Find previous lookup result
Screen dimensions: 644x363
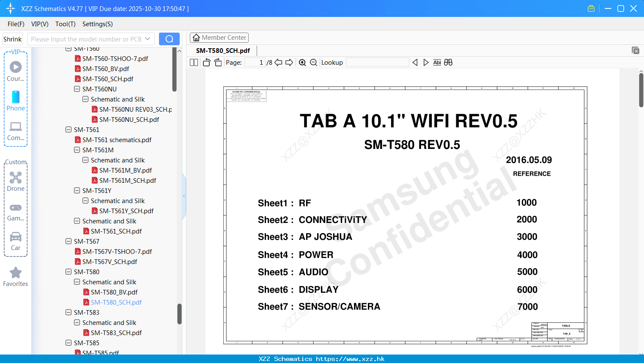tap(415, 62)
